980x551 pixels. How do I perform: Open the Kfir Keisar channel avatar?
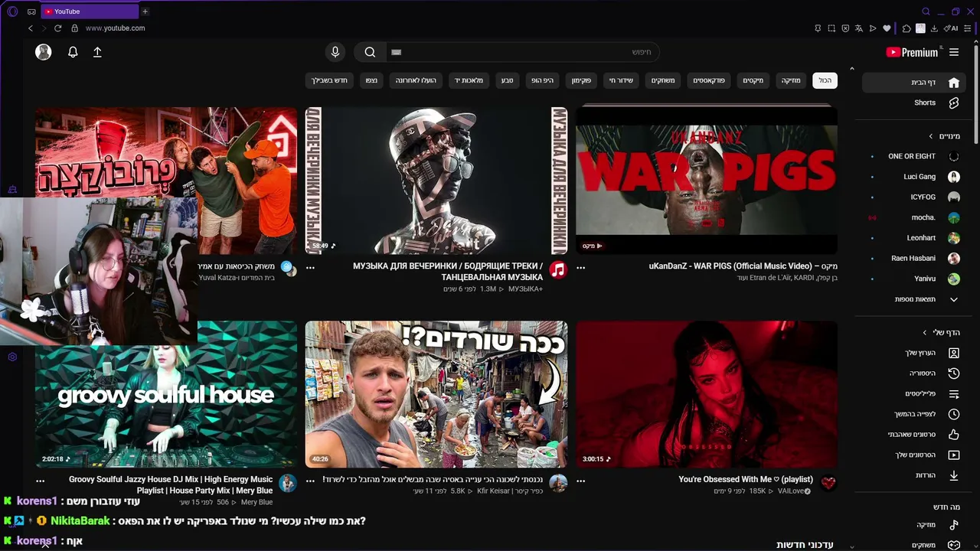pyautogui.click(x=558, y=483)
